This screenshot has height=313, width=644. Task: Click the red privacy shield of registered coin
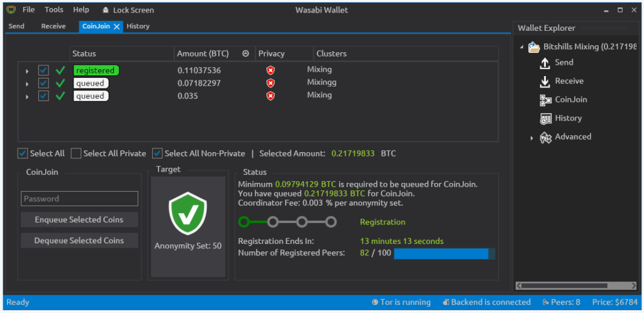click(x=270, y=70)
